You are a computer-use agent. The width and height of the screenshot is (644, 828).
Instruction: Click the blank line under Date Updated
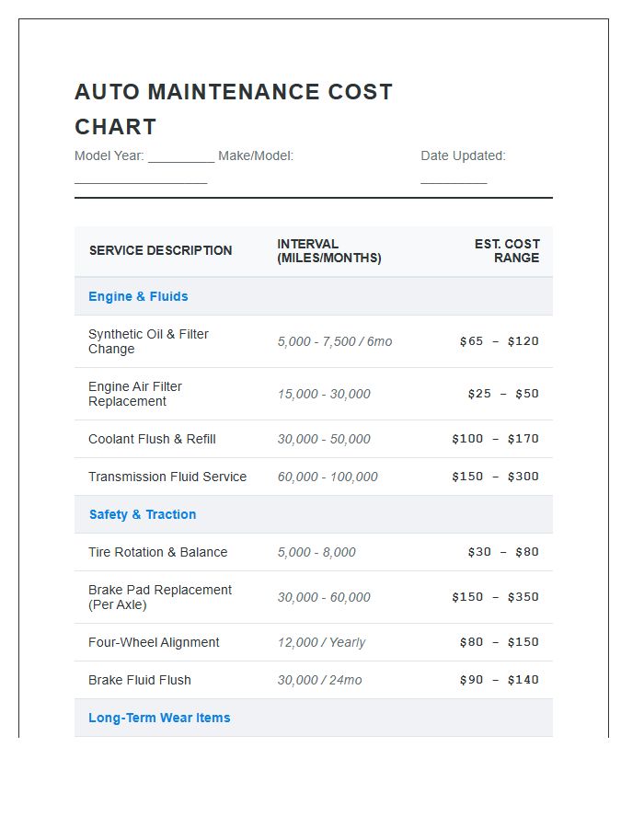point(454,183)
